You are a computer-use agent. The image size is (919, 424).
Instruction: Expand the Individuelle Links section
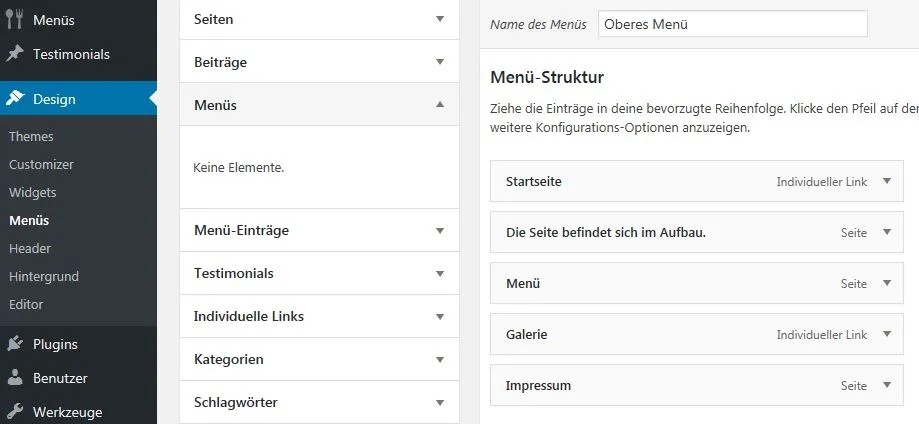[319, 316]
